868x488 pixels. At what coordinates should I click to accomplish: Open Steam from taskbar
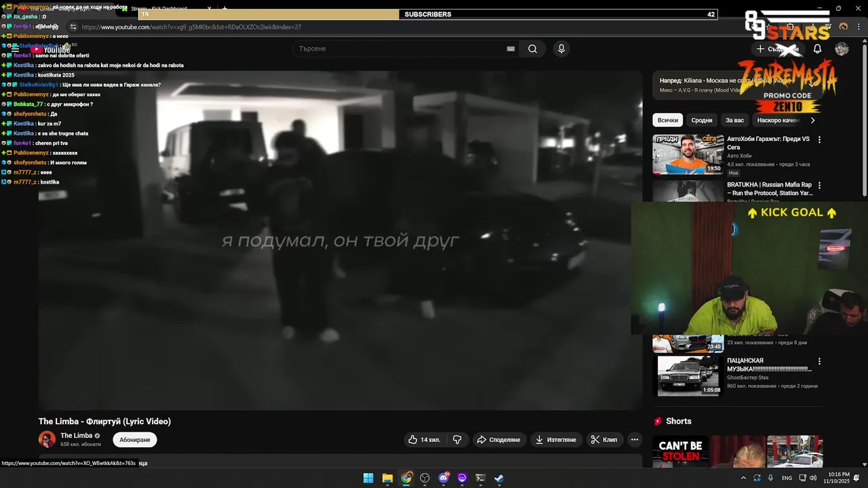click(x=499, y=478)
